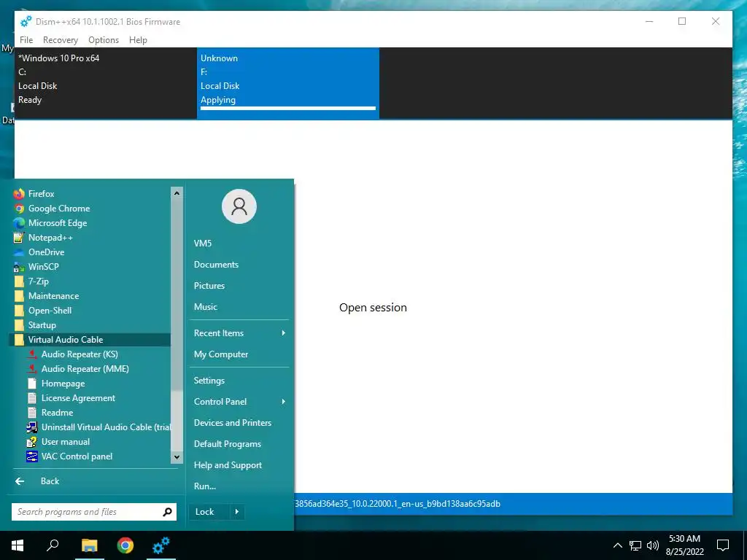Select the Windows 10 Pro x64 C: image
This screenshot has width=747, height=560.
point(106,83)
